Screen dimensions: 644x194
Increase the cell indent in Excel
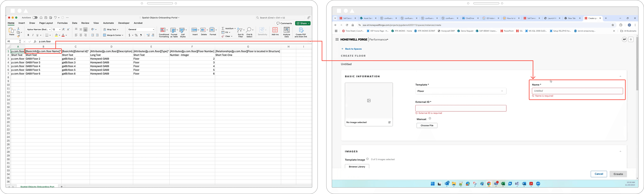[x=97, y=35]
